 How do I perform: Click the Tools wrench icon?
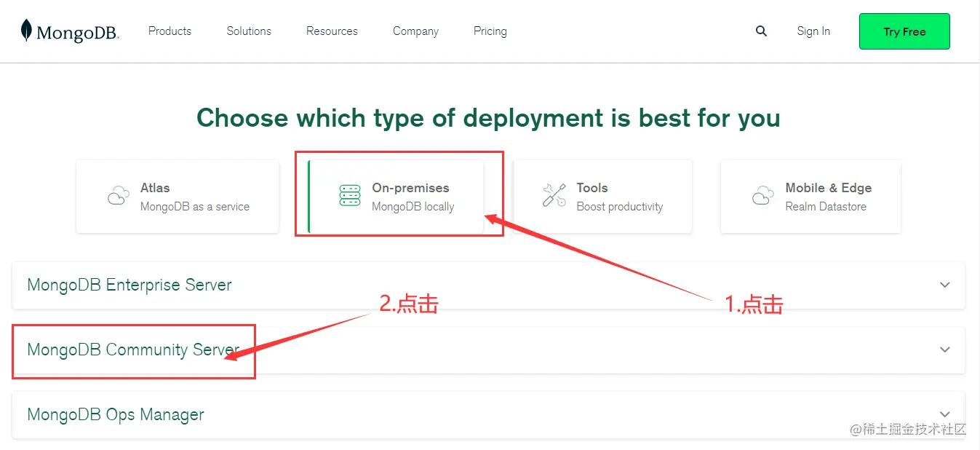click(554, 196)
